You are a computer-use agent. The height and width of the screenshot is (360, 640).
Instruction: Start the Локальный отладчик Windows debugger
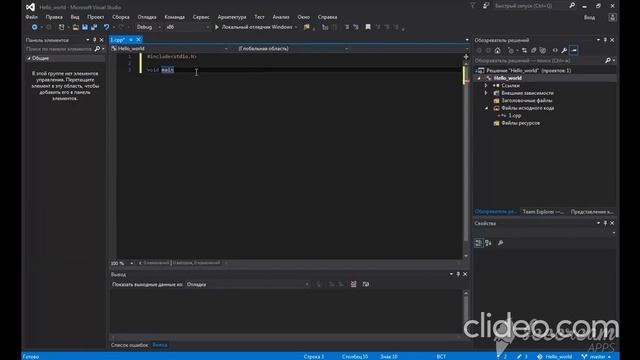point(253,27)
